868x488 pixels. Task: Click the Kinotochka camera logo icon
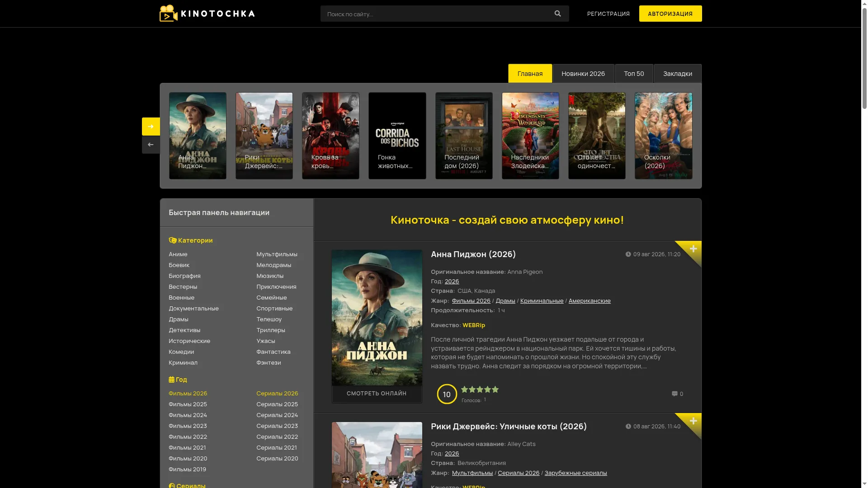169,13
